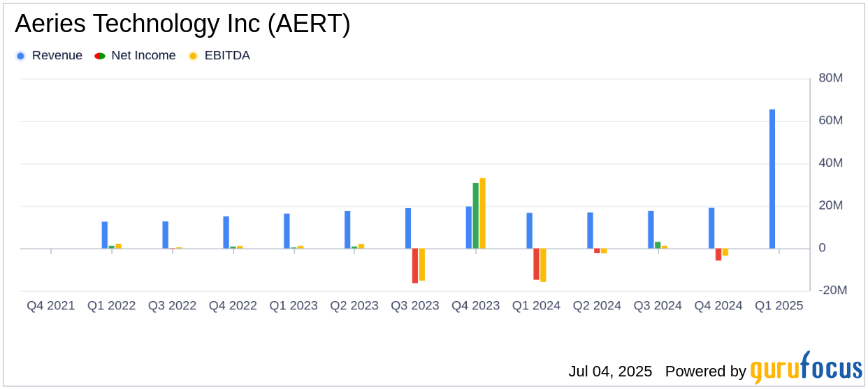
Task: Select the Q3 2024 green net income bar
Action: pyautogui.click(x=658, y=245)
